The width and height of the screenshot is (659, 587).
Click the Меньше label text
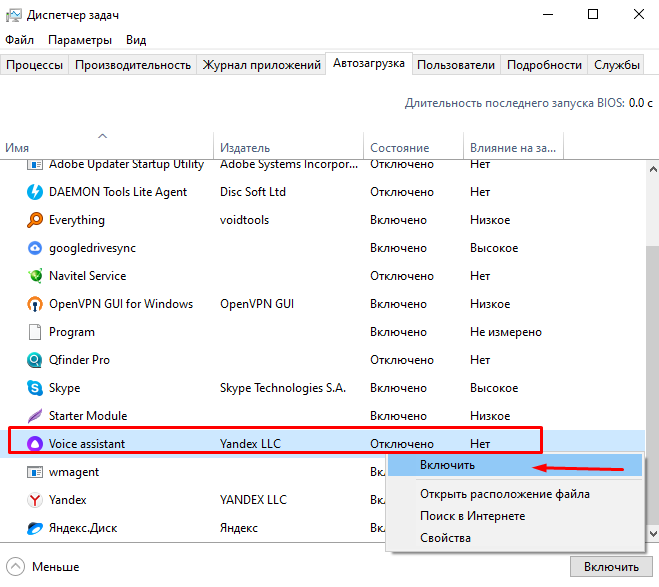pos(55,567)
